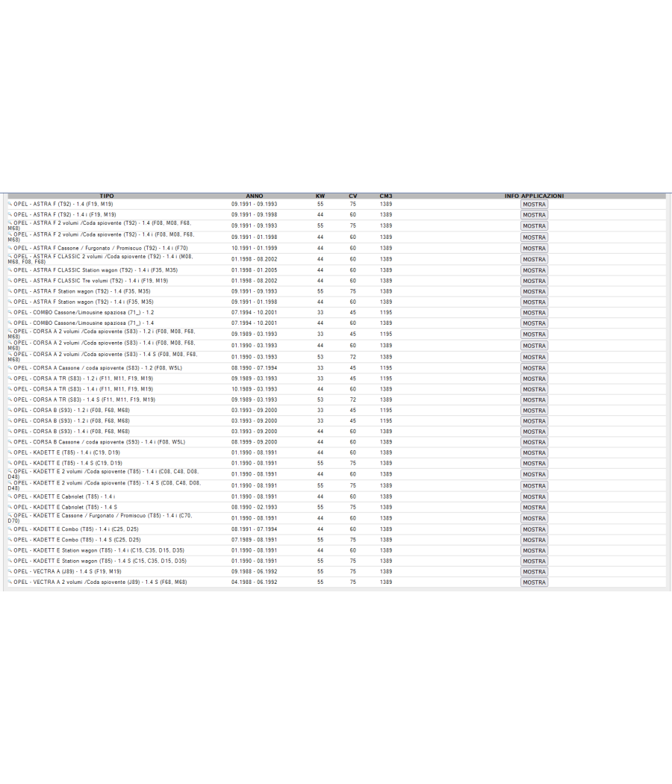Click magnifier icon next to COMBO Cassone/Limousine 1.4

coord(10,323)
